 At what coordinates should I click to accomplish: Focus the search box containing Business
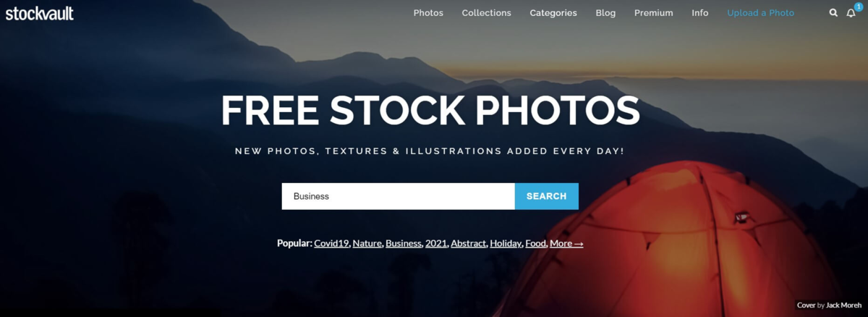(399, 196)
